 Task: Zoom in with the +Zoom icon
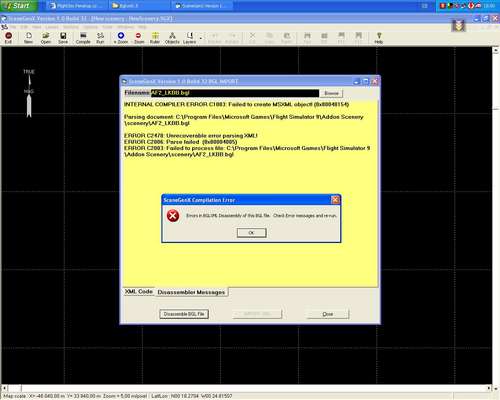[x=121, y=38]
